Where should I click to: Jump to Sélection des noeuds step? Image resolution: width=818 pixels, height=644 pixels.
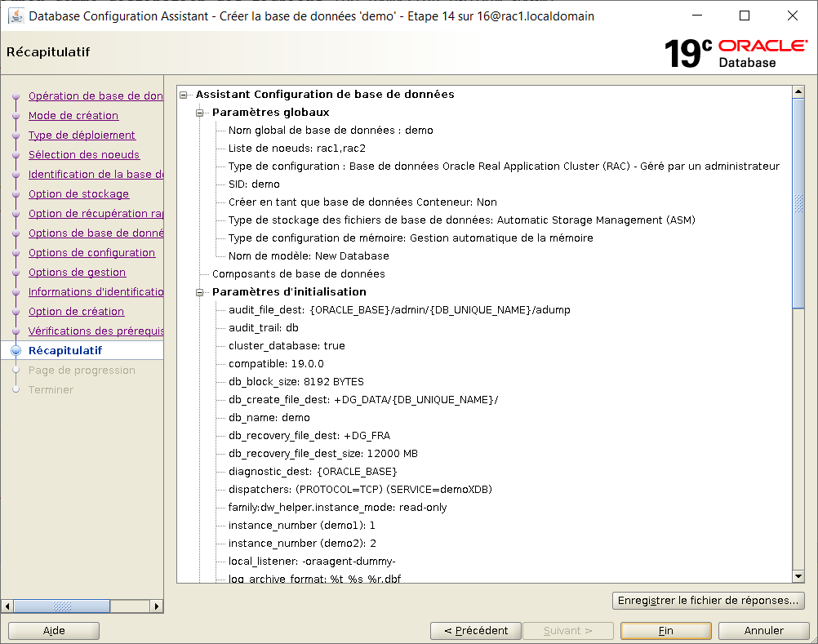pos(84,154)
